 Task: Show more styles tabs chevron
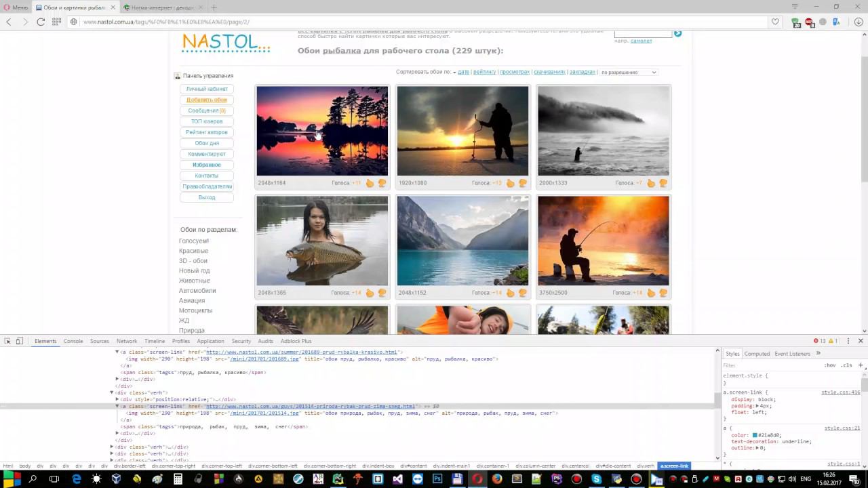pyautogui.click(x=818, y=353)
